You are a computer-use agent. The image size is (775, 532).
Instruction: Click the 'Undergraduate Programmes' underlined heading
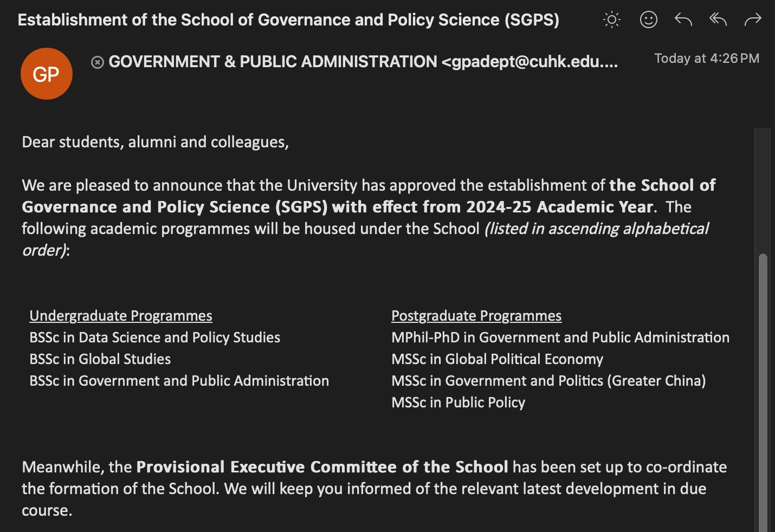(x=121, y=316)
